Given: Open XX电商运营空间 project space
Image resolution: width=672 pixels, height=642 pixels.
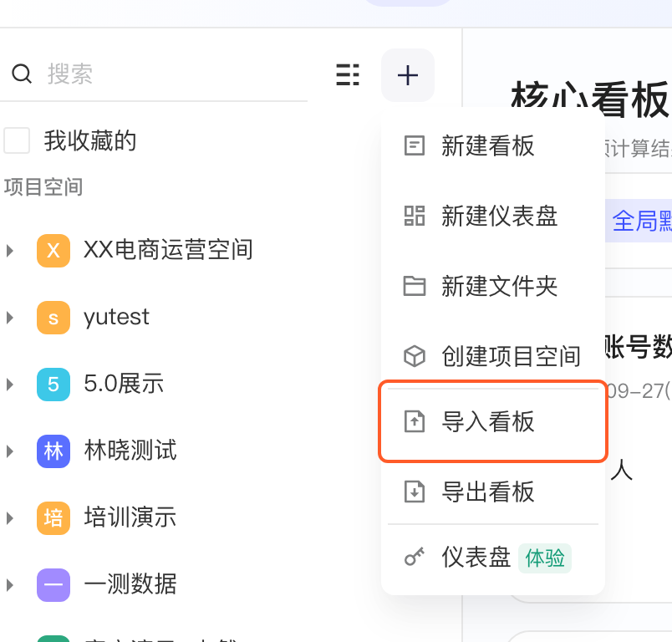Looking at the screenshot, I should (x=168, y=249).
